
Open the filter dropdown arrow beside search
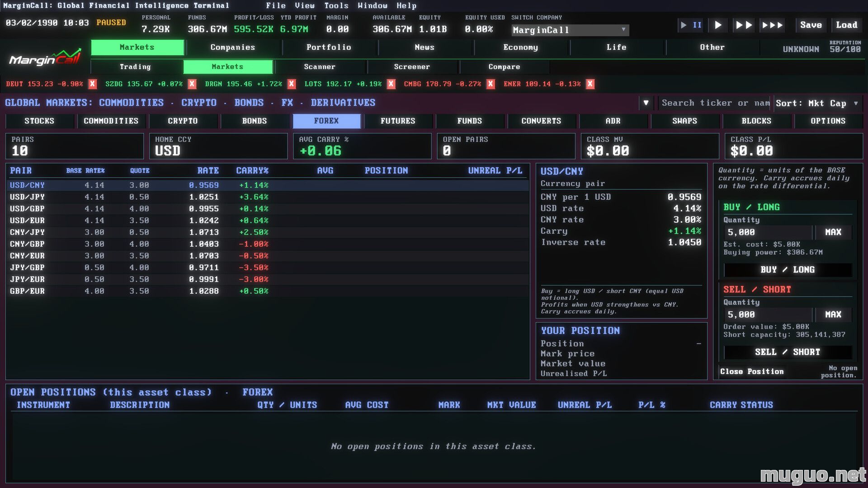pyautogui.click(x=646, y=103)
